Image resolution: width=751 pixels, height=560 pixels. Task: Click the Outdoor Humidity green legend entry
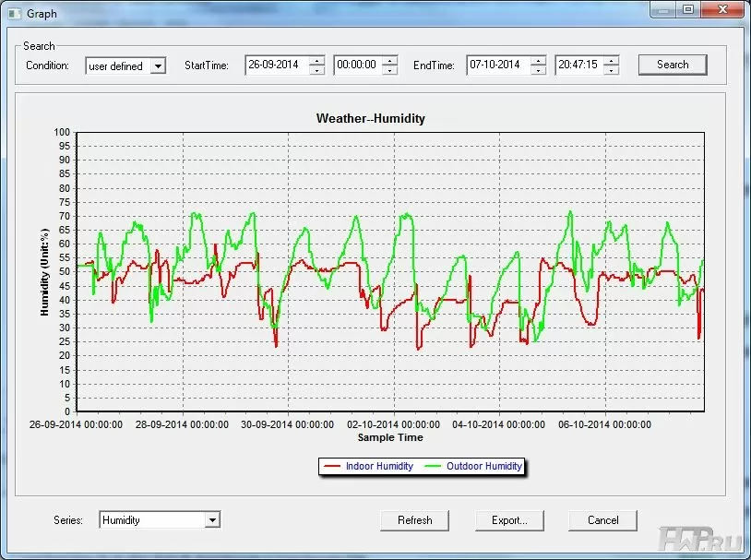[x=473, y=466]
